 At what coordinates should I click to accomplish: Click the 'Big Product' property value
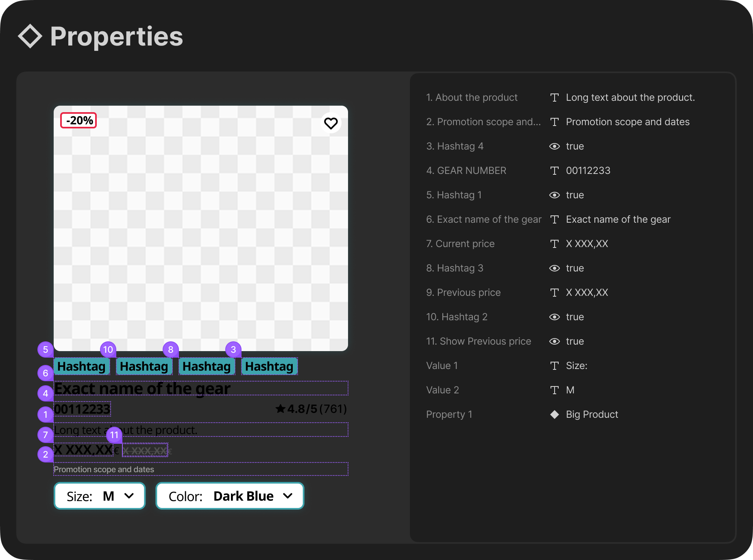click(592, 415)
